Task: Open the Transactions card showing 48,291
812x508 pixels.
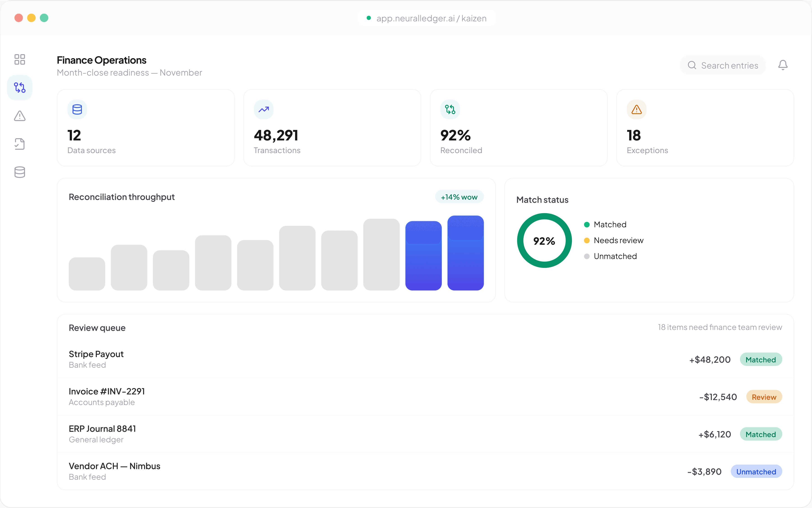Action: click(x=332, y=128)
